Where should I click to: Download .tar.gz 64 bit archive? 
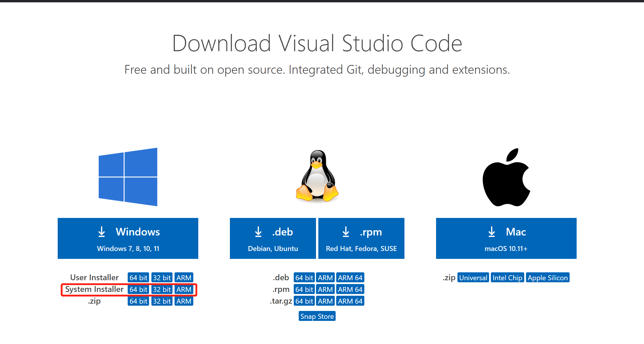(x=304, y=301)
